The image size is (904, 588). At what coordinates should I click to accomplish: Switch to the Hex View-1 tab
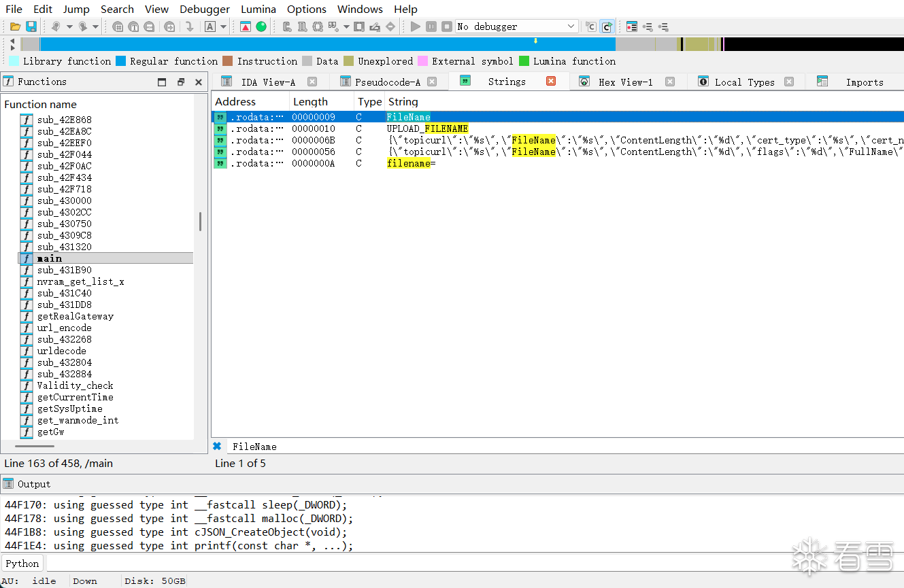[x=624, y=82]
